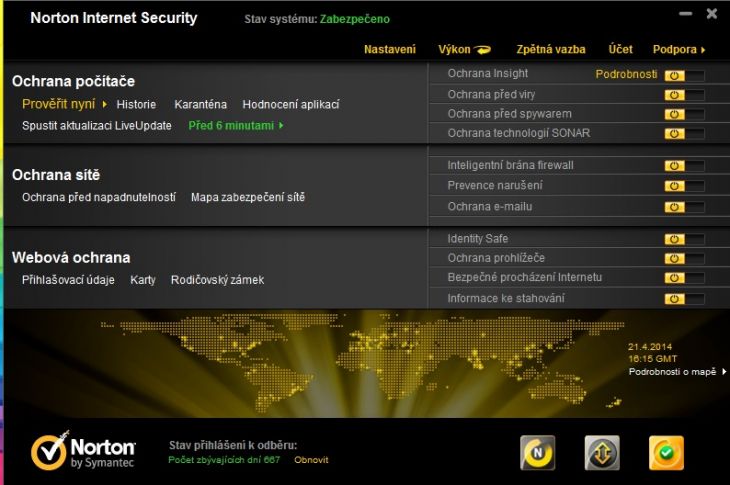
Task: Toggle Ochrana e-mailu switch
Action: 684,207
